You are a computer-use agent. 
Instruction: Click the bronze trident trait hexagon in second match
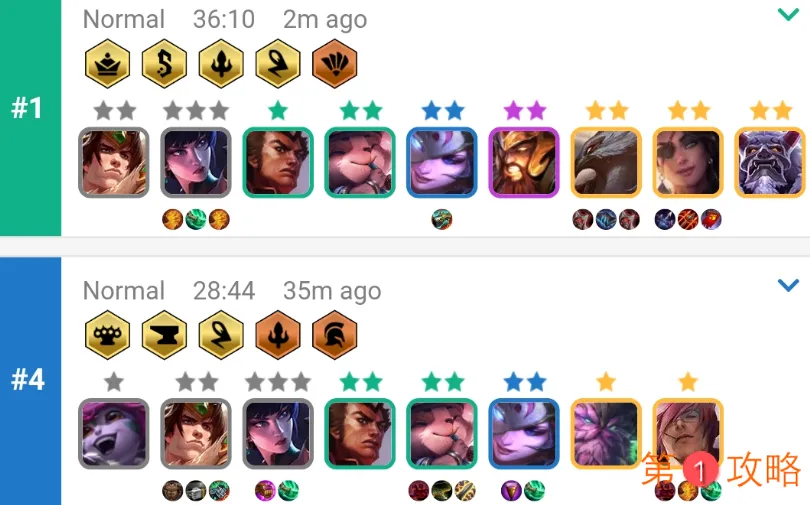[278, 335]
